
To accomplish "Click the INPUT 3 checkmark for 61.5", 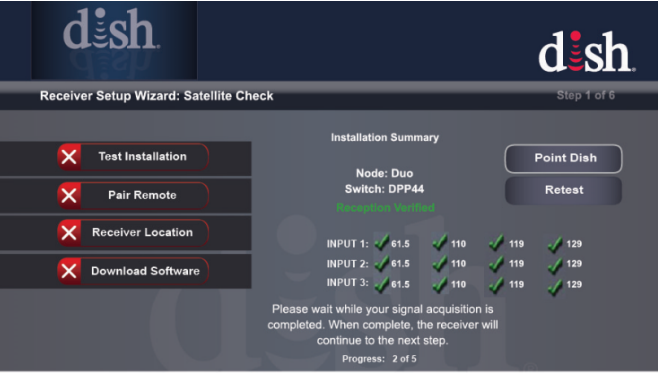I will coord(381,284).
